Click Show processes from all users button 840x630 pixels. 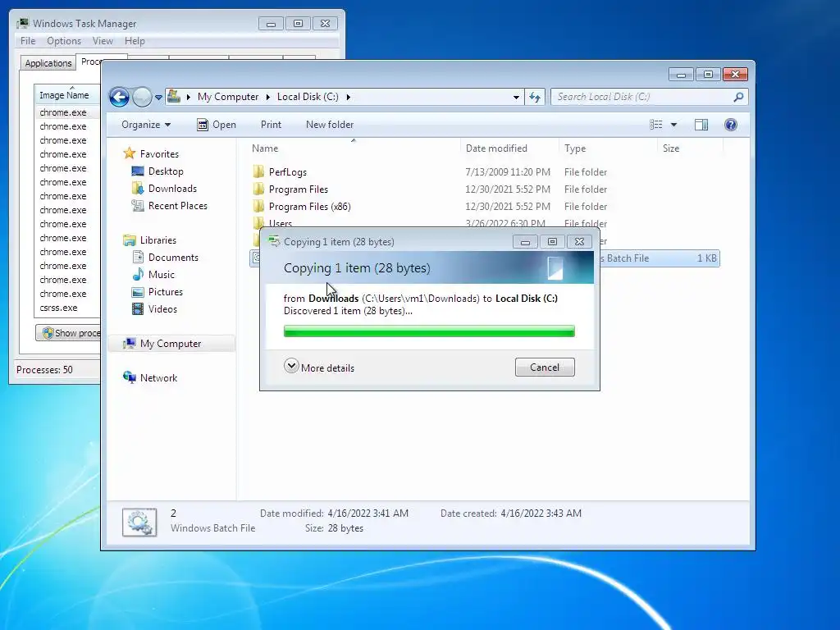68,333
